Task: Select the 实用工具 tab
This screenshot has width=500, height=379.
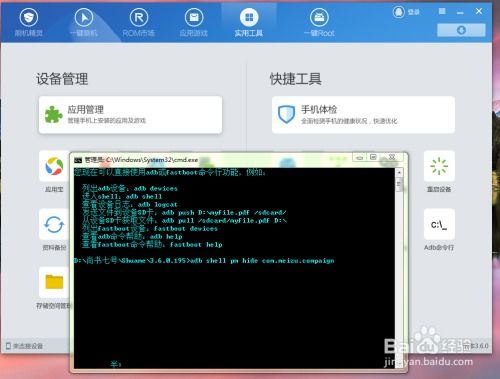Action: coord(249,22)
